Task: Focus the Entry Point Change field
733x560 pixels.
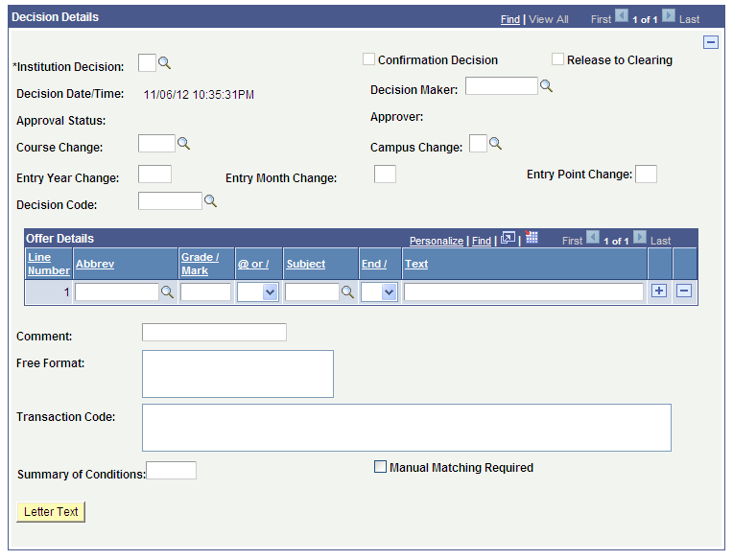Action: (x=646, y=175)
